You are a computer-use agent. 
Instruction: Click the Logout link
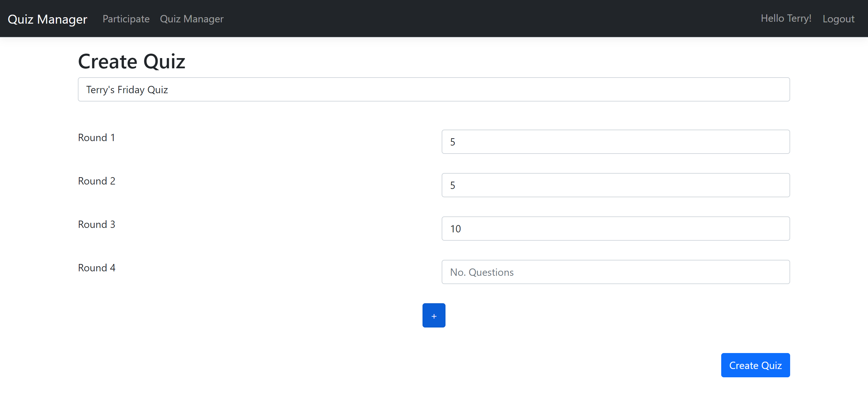(x=838, y=19)
